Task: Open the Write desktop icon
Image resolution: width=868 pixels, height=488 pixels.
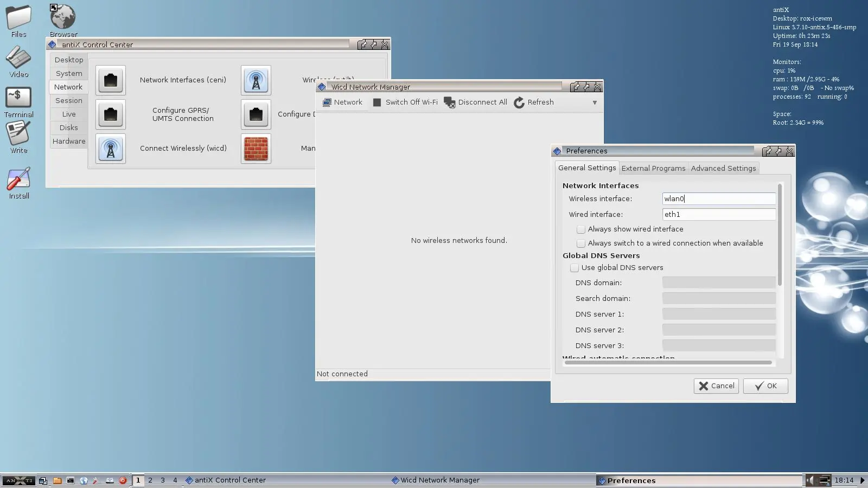Action: pos(18,137)
